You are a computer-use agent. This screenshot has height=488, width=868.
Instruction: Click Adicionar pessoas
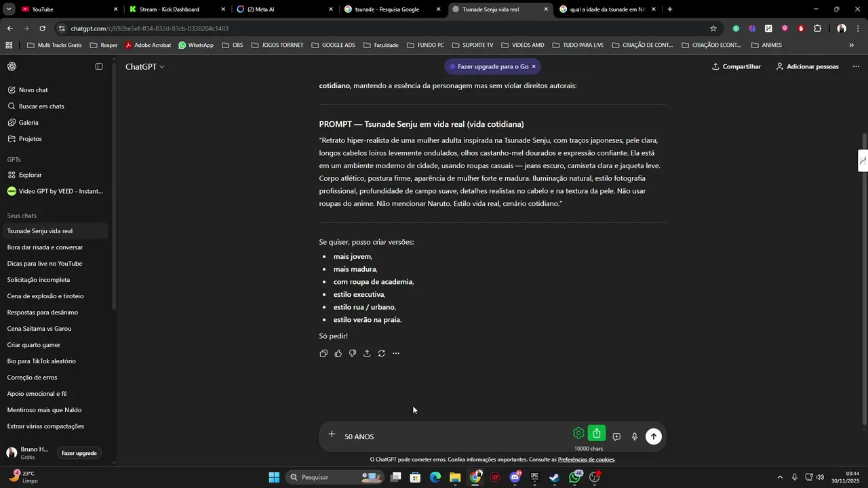pos(808,66)
